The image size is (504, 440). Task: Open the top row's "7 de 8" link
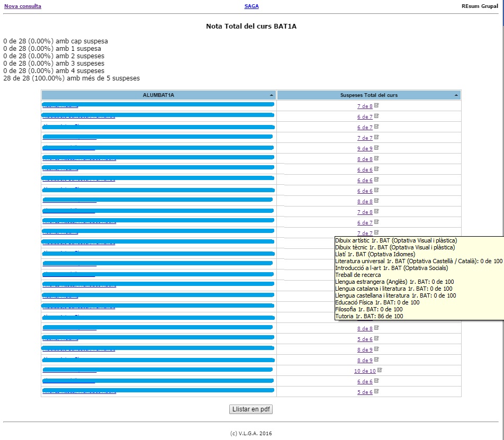coord(365,106)
